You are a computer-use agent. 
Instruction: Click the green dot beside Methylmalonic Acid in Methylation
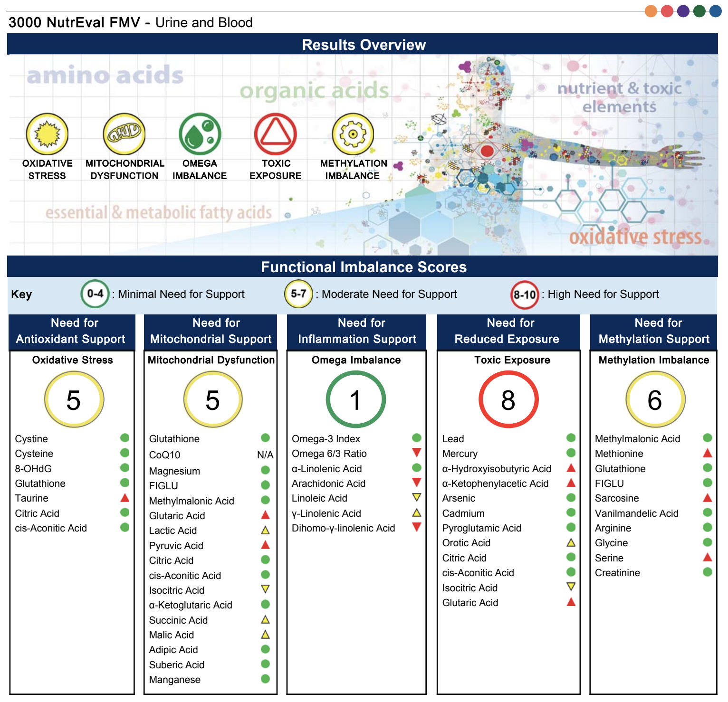(x=708, y=437)
